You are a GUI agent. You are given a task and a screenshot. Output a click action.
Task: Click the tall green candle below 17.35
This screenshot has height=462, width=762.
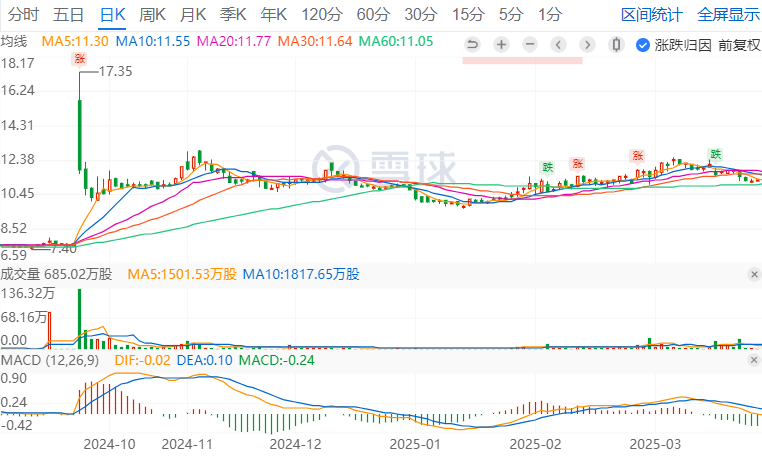(x=80, y=135)
